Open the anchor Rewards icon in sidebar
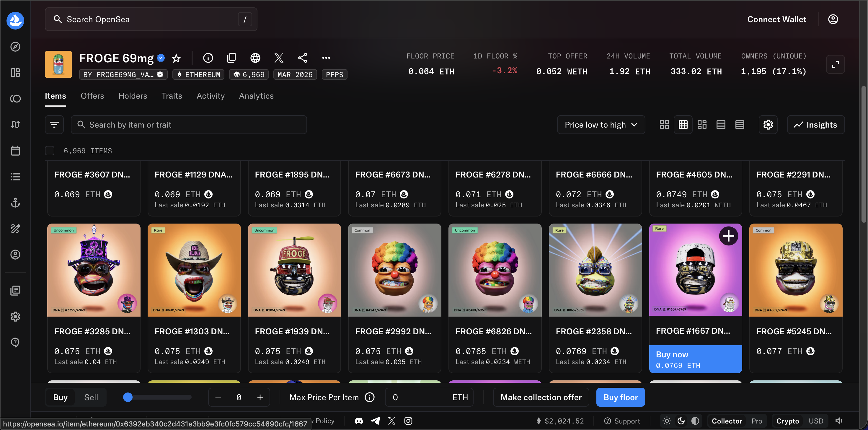The width and height of the screenshot is (868, 430). (x=15, y=203)
